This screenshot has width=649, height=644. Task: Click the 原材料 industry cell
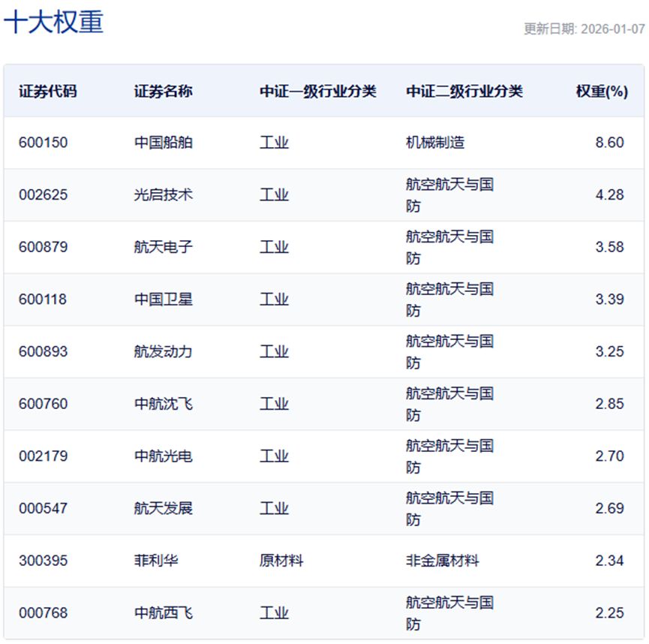(281, 561)
